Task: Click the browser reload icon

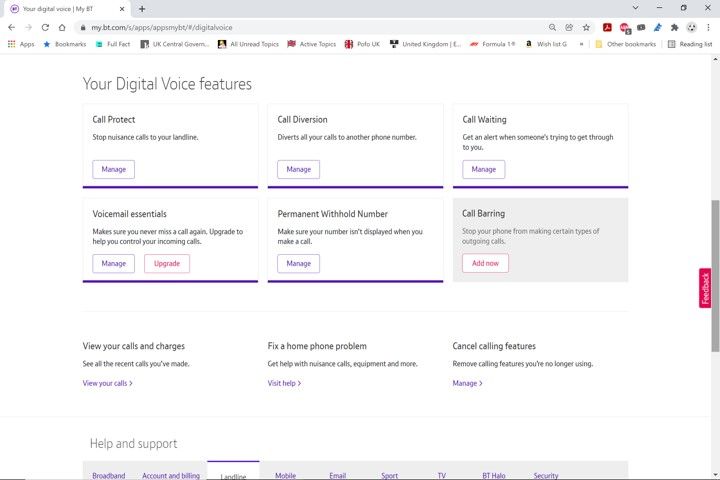Action: click(x=45, y=28)
